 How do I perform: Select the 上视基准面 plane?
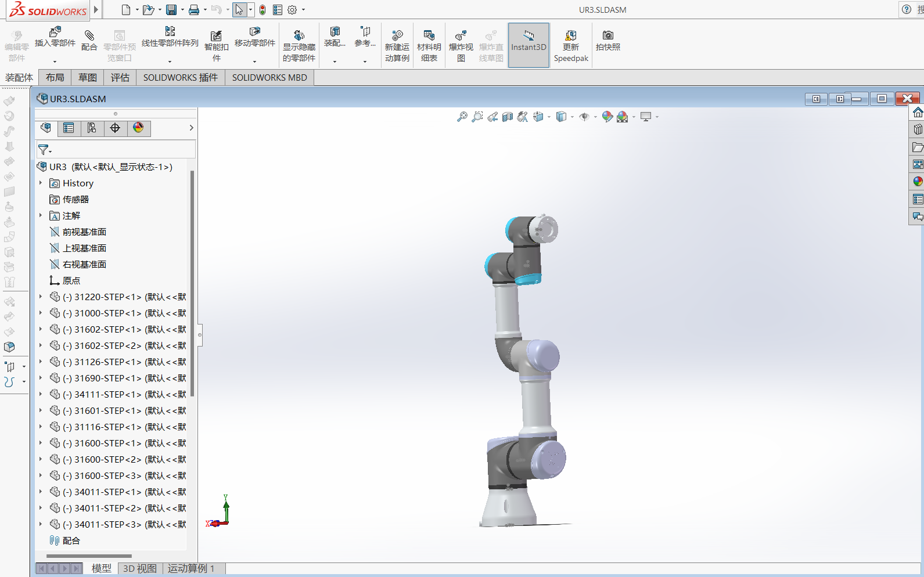(78, 248)
